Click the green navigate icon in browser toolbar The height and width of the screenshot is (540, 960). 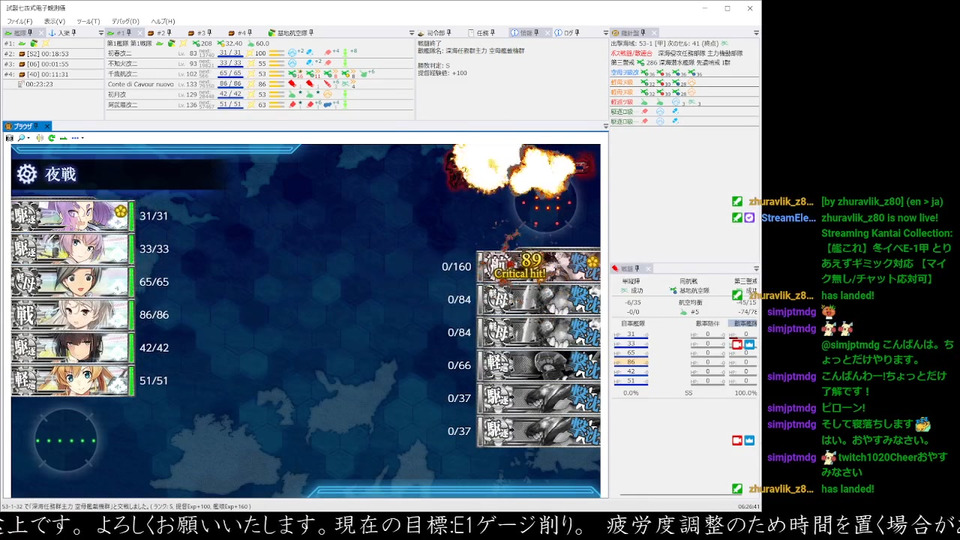click(63, 138)
